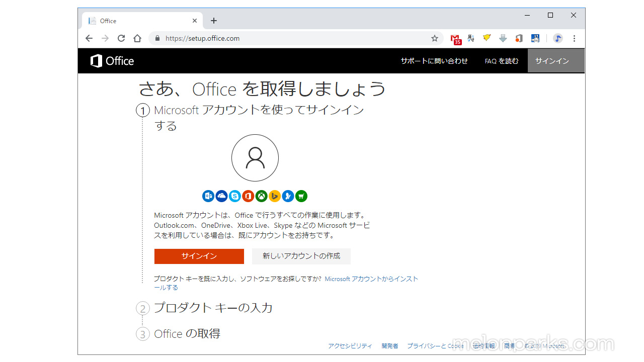The height and width of the screenshot is (362, 644).
Task: Bookmark this page with the star icon
Action: 435,38
